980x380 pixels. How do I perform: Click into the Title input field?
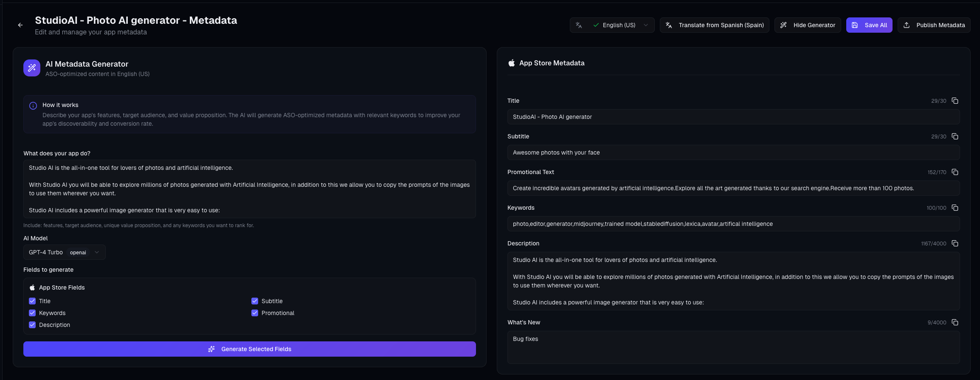coord(733,117)
